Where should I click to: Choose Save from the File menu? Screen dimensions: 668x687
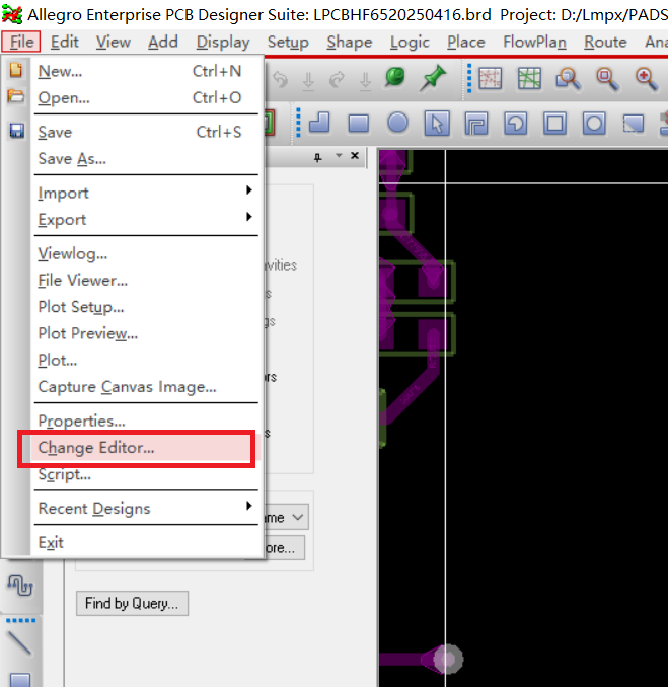coord(146,132)
